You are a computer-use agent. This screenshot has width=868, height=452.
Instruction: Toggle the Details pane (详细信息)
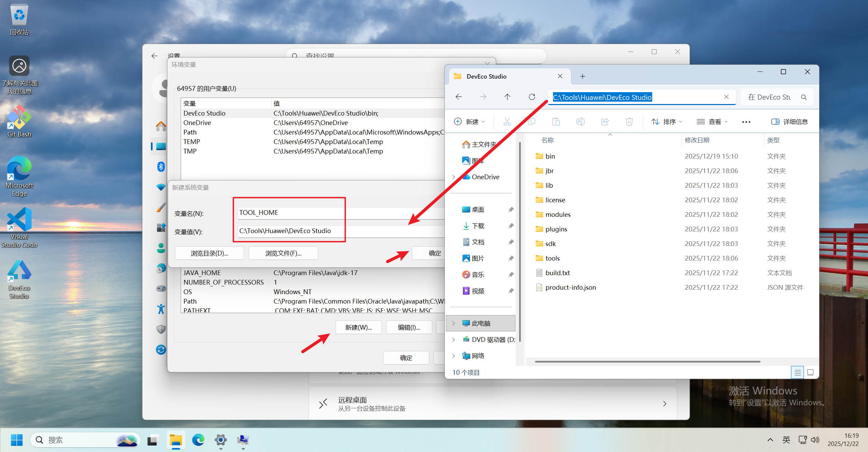[789, 122]
